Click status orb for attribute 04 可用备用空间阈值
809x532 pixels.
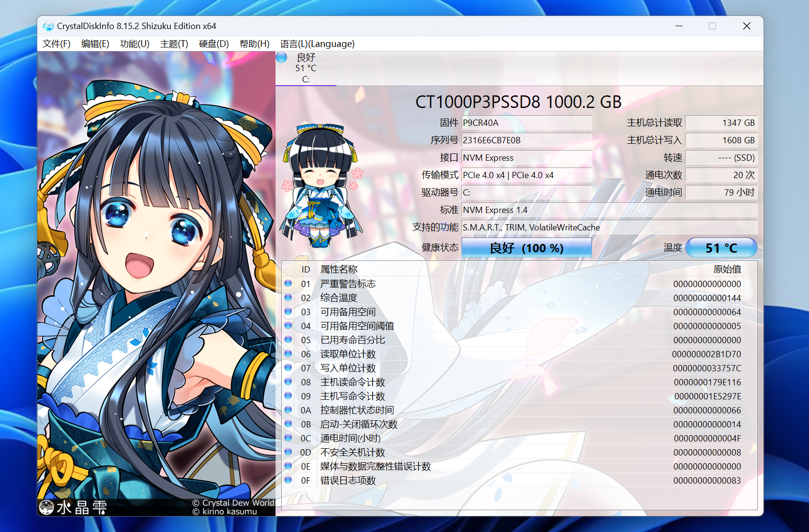(x=288, y=325)
